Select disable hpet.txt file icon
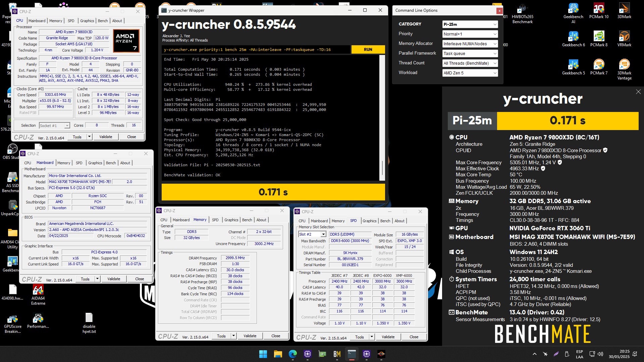This screenshot has height=362, width=644. point(89,323)
